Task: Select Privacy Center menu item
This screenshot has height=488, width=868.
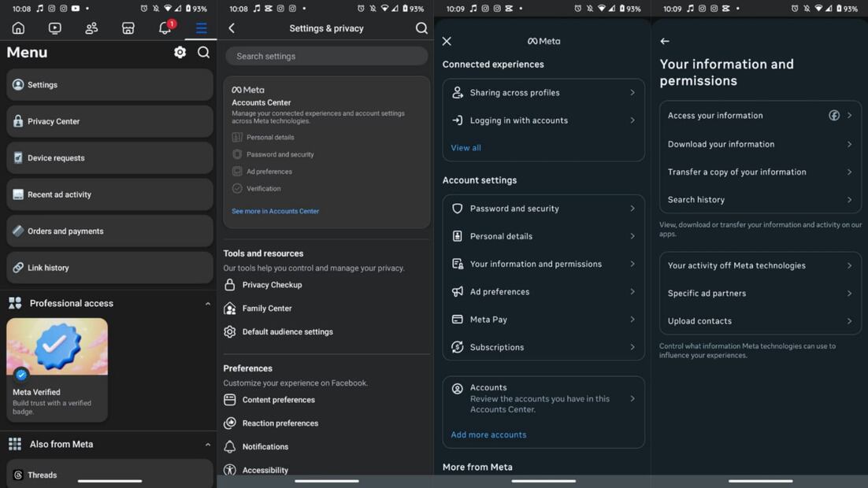Action: tap(109, 121)
